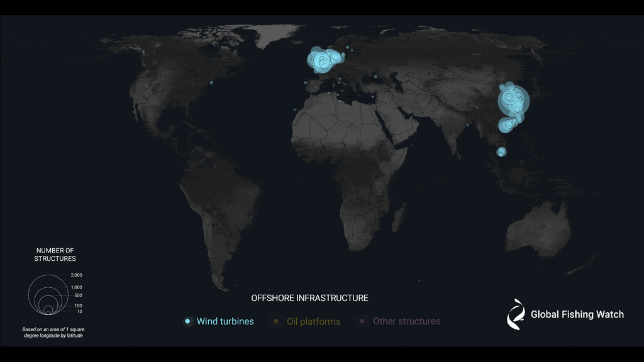Image resolution: width=644 pixels, height=362 pixels.
Task: Click the Other structures legend dot
Action: click(x=362, y=321)
